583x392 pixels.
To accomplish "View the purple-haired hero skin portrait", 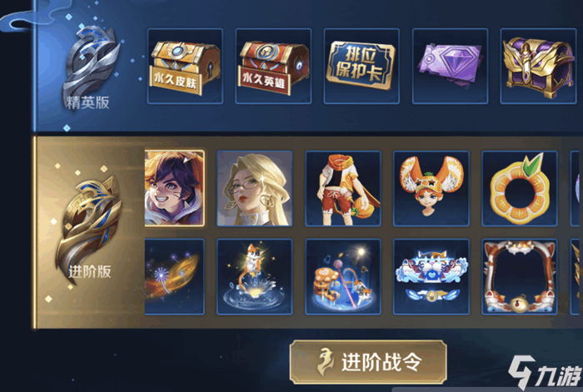I will 174,188.
